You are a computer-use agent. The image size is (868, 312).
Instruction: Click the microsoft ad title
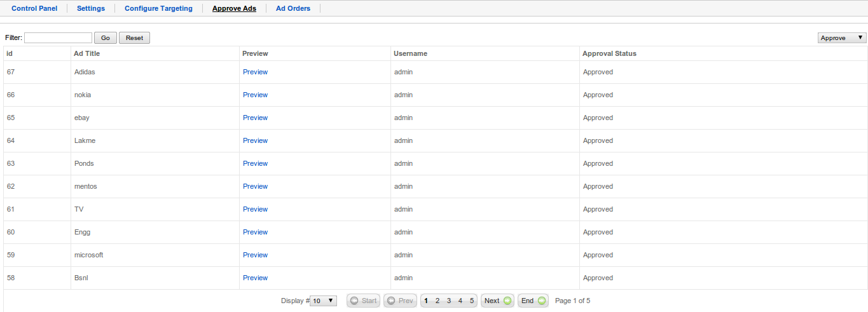click(x=88, y=255)
